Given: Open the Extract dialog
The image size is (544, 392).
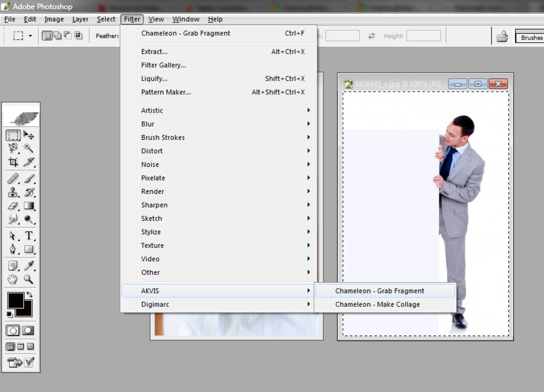Looking at the screenshot, I should (x=219, y=51).
